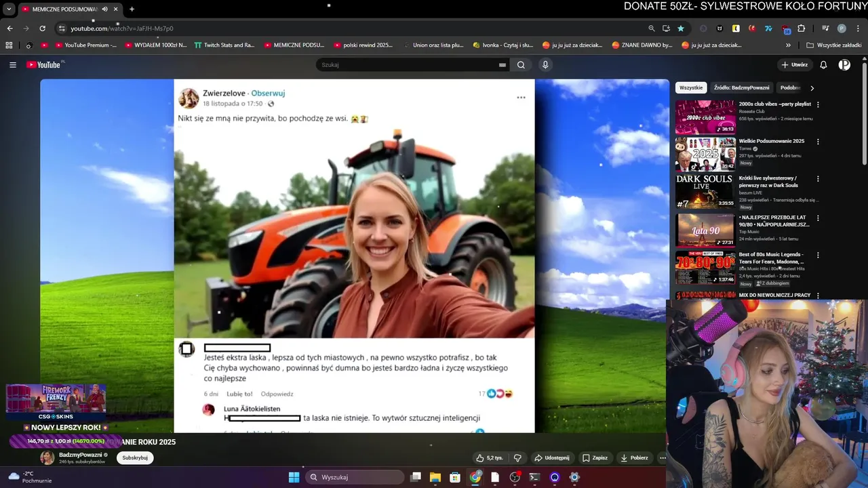Select the Wszystkie filter chip

(691, 87)
